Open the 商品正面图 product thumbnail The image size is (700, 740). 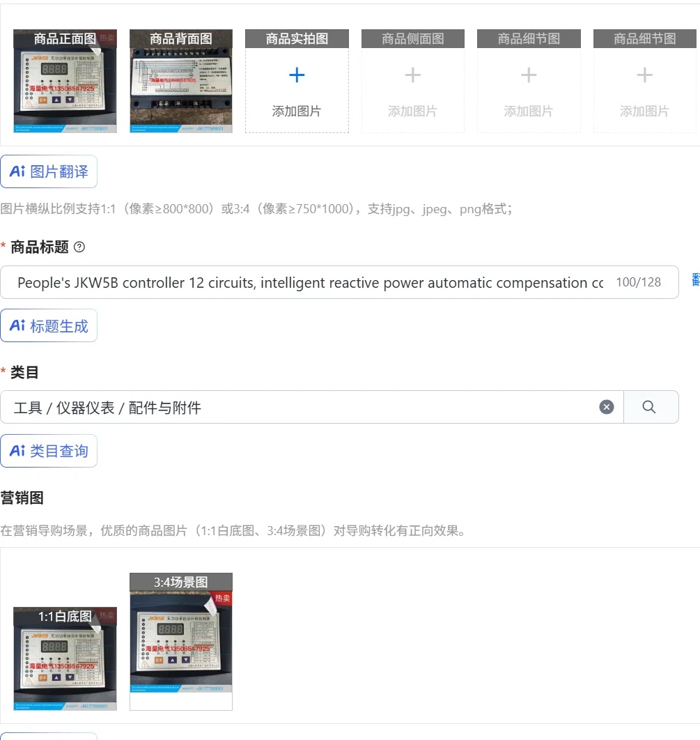tap(65, 81)
